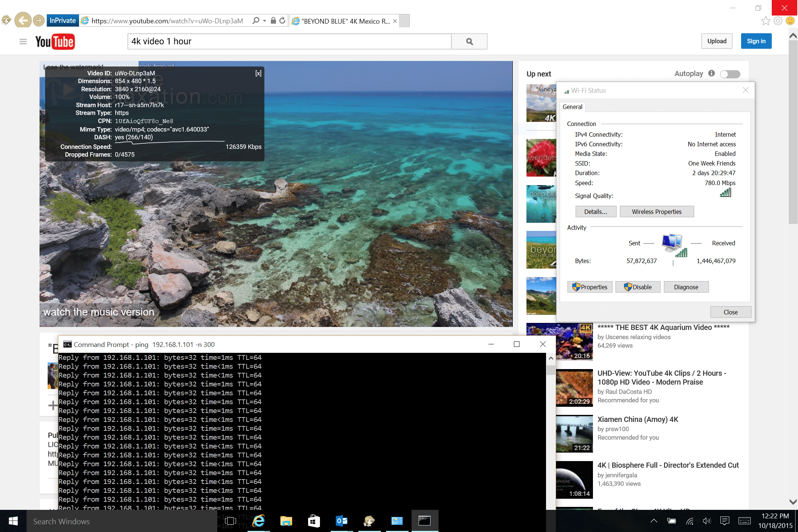Viewport: 798px width, 532px height.
Task: Open Outlook from the taskbar
Action: [342, 521]
